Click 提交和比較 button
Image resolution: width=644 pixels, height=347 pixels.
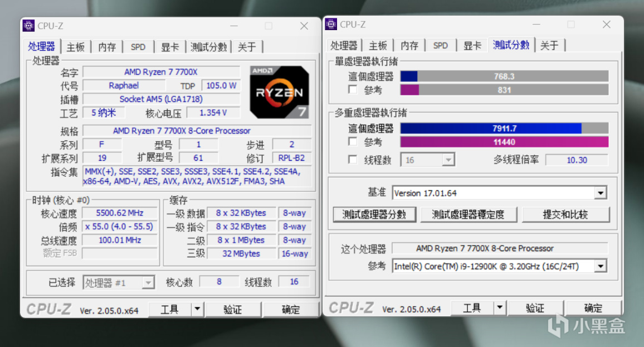[565, 214]
